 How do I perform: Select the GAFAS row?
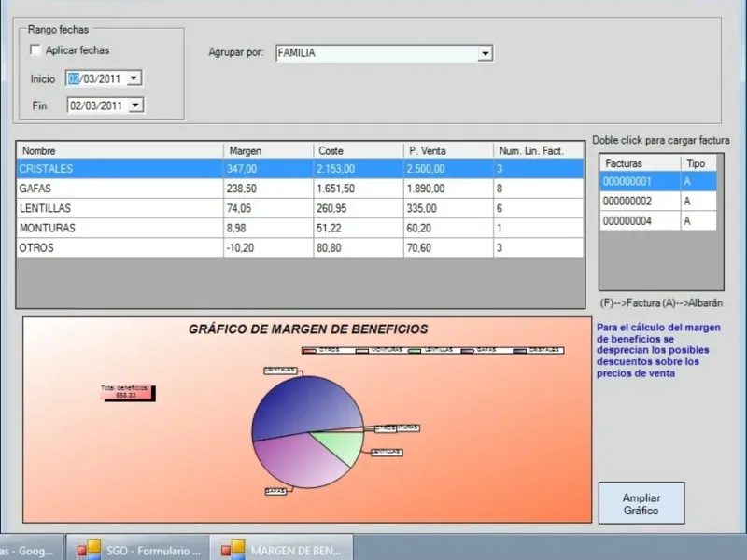click(300, 189)
